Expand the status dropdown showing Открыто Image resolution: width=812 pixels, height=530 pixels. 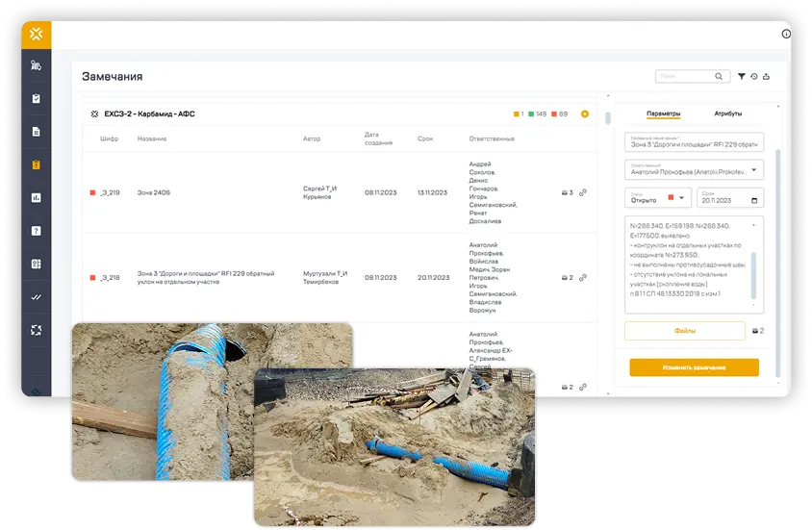(682, 197)
